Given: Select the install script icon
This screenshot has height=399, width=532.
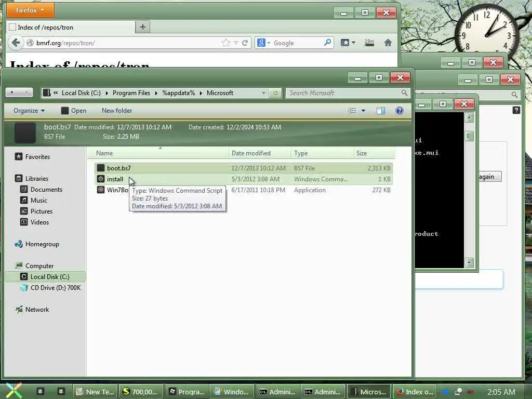Looking at the screenshot, I should click(101, 179).
